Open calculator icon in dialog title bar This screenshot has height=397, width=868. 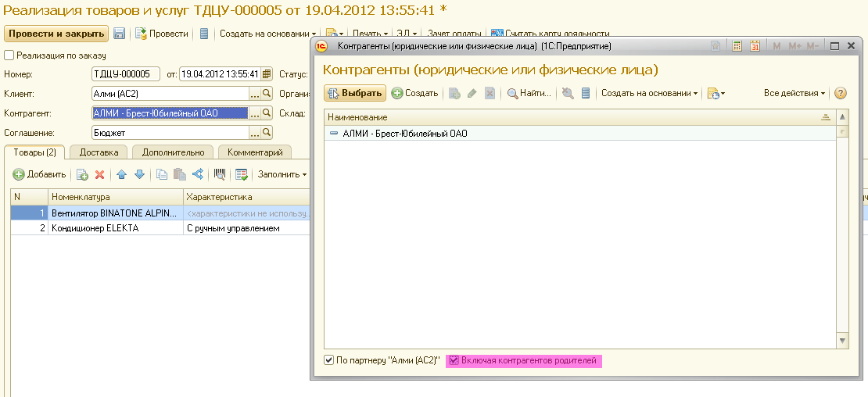[x=737, y=47]
